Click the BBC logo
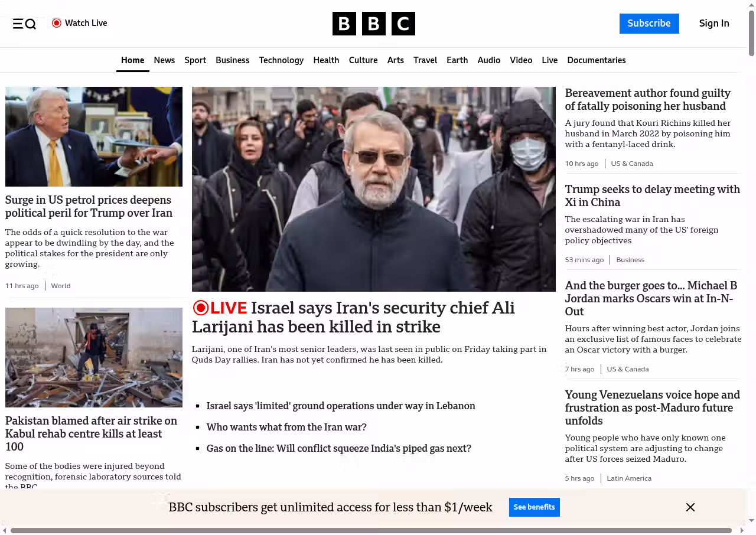The height and width of the screenshot is (535, 756). [x=373, y=24]
